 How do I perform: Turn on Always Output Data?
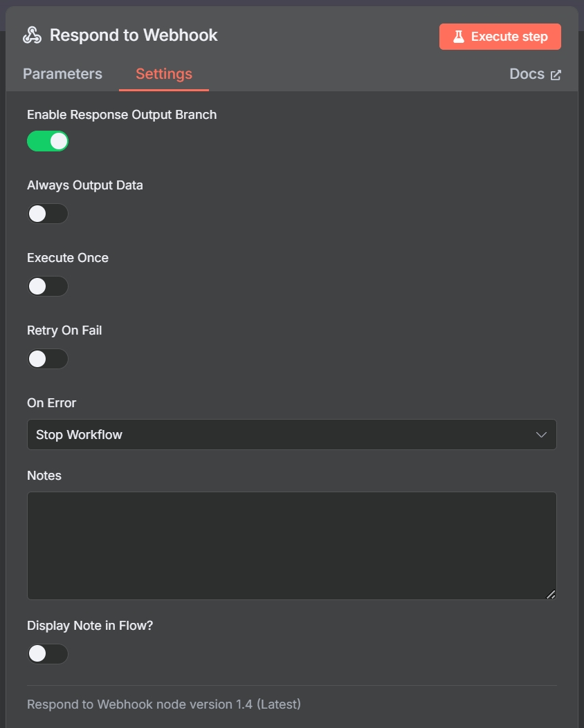(x=48, y=214)
